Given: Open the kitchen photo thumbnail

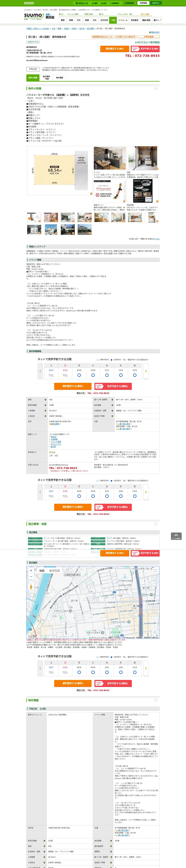Looking at the screenshot, I should (110, 158).
